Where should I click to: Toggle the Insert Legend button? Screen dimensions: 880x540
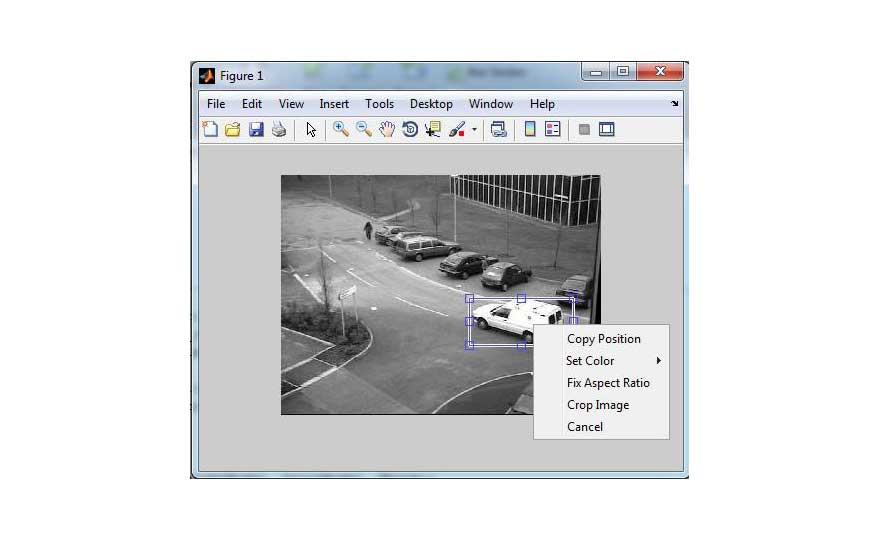[x=553, y=129]
